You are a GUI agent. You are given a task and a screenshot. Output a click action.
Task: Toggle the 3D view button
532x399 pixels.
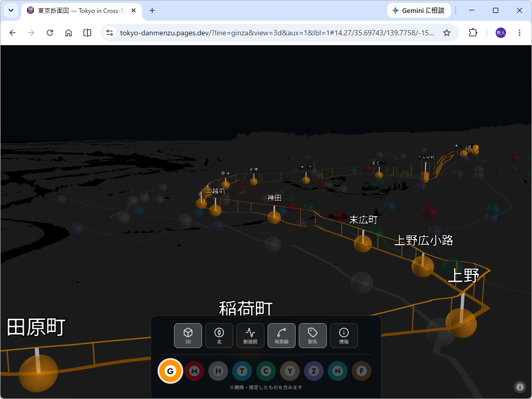(188, 336)
